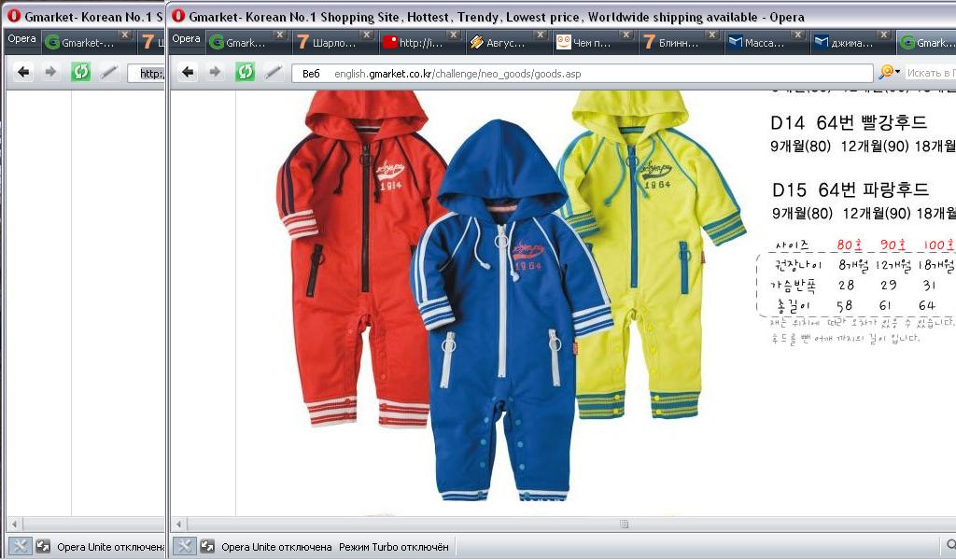Click the left scroll arrow in the front window
The image size is (956, 560).
pos(178,524)
